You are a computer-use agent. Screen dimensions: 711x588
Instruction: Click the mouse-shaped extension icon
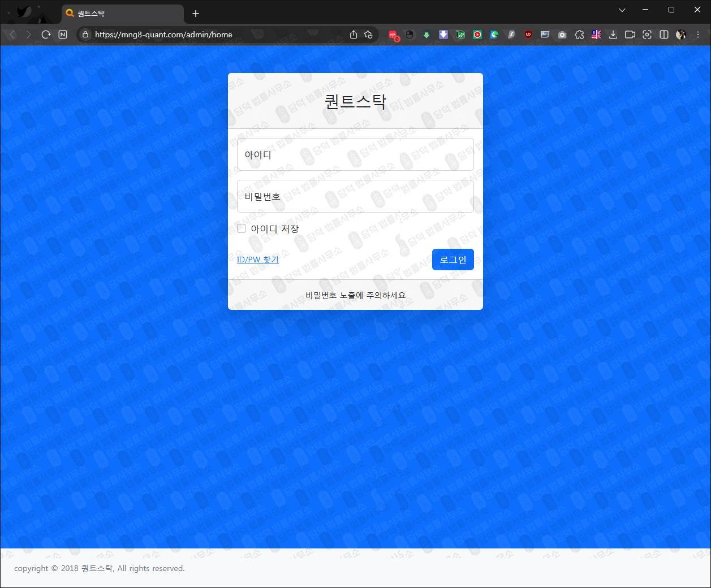pyautogui.click(x=410, y=34)
